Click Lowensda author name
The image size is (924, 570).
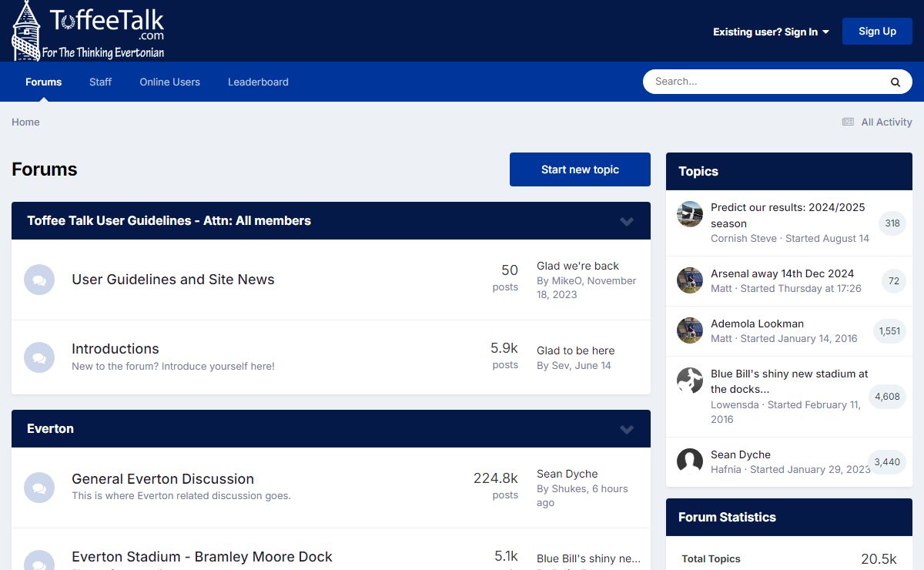point(735,404)
